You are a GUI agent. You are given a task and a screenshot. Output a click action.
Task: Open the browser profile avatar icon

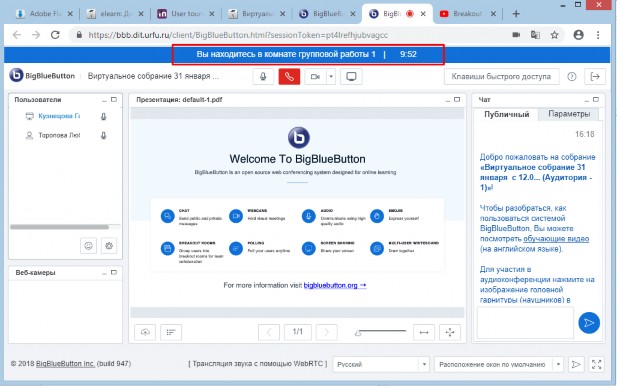578,35
